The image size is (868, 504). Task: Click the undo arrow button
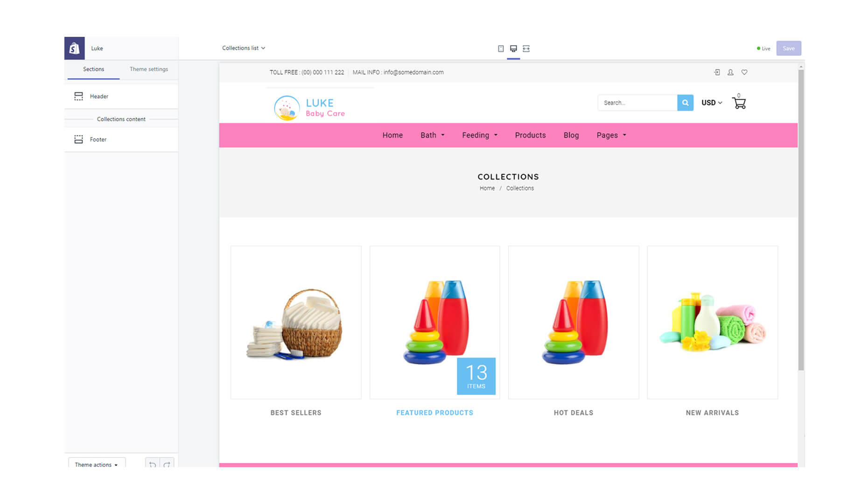152,464
